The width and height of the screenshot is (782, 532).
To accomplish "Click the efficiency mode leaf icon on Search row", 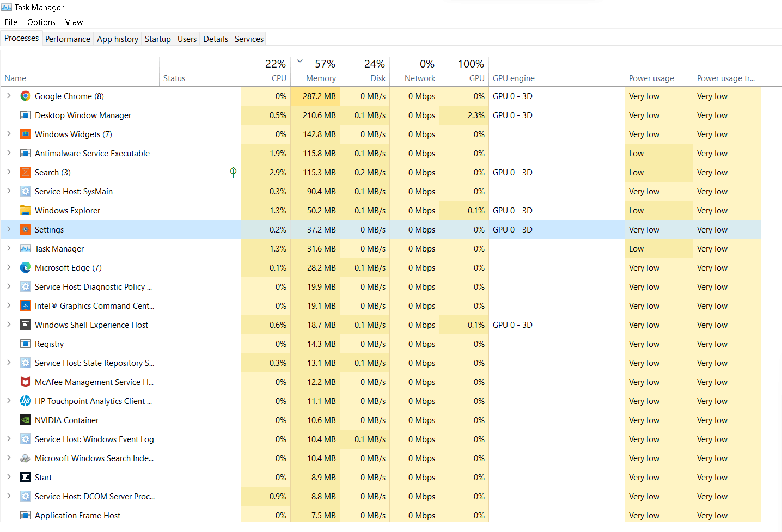I will coord(233,172).
